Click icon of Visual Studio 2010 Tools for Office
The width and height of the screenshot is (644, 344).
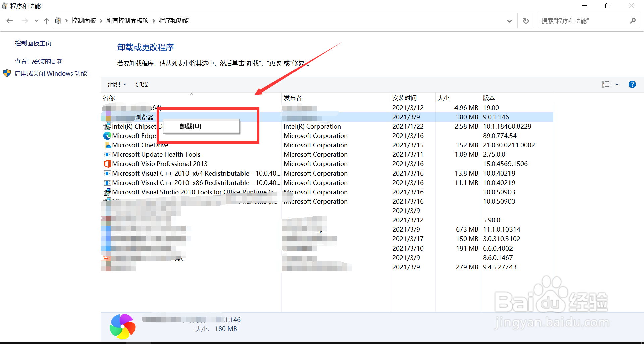point(107,192)
